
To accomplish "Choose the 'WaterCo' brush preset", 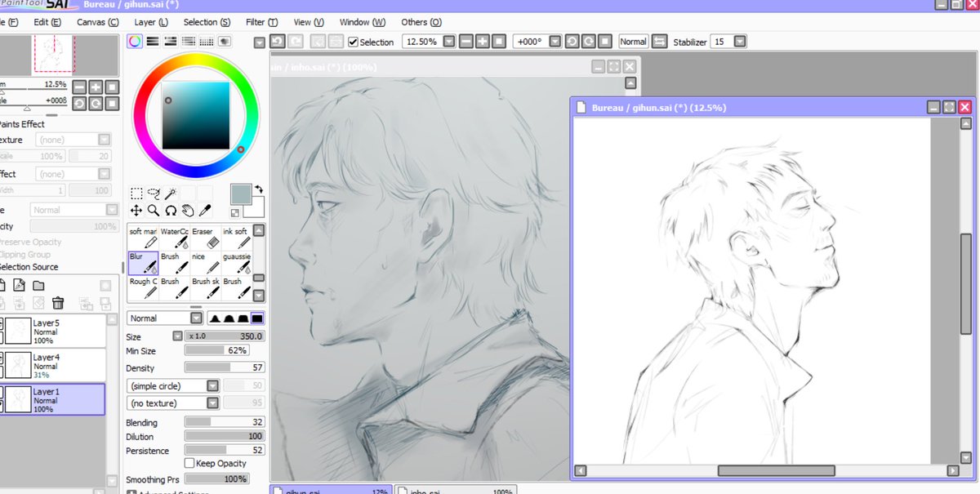I will 174,238.
